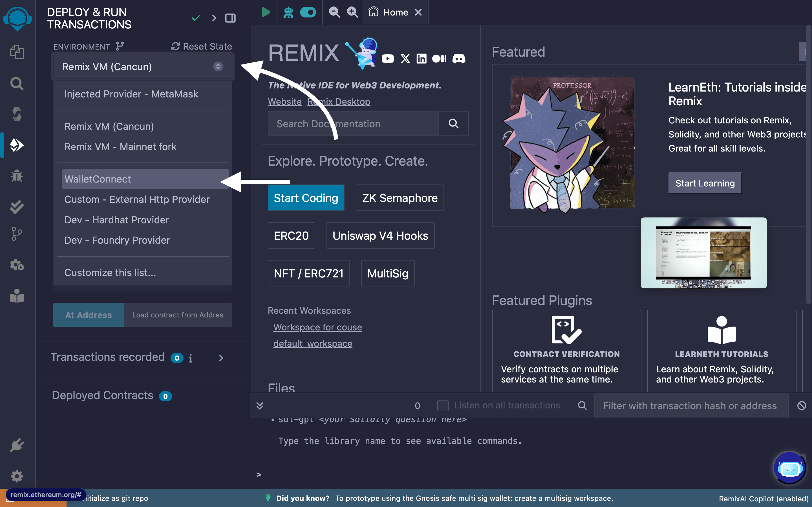The width and height of the screenshot is (812, 507).
Task: Enable Listen on all transactions
Action: [443, 405]
